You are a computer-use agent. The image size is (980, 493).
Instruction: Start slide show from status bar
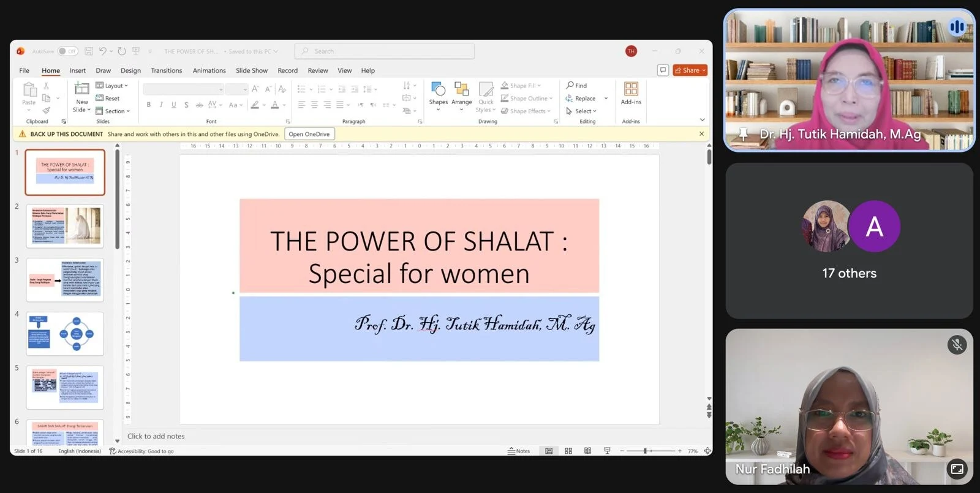coord(608,451)
